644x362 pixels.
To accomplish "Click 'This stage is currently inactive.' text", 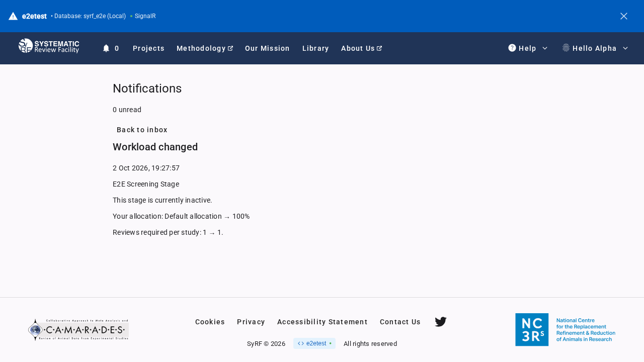I will [163, 200].
